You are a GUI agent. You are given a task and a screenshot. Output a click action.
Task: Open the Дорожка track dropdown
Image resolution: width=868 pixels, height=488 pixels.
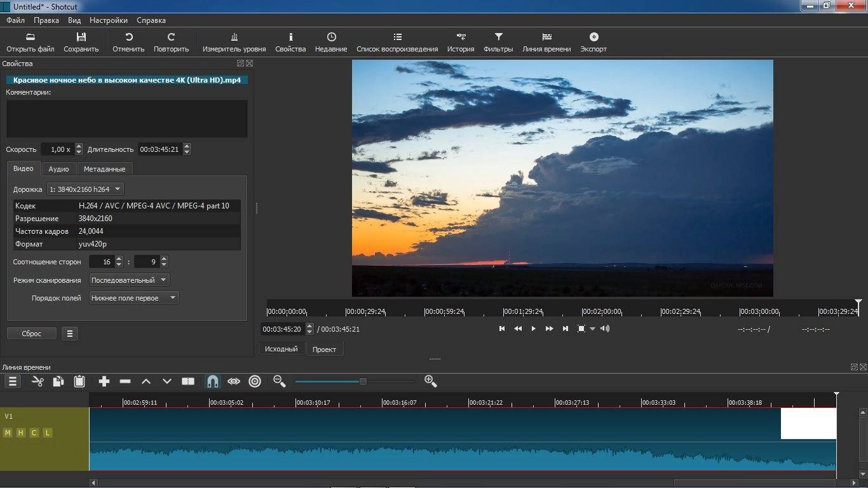tap(85, 189)
